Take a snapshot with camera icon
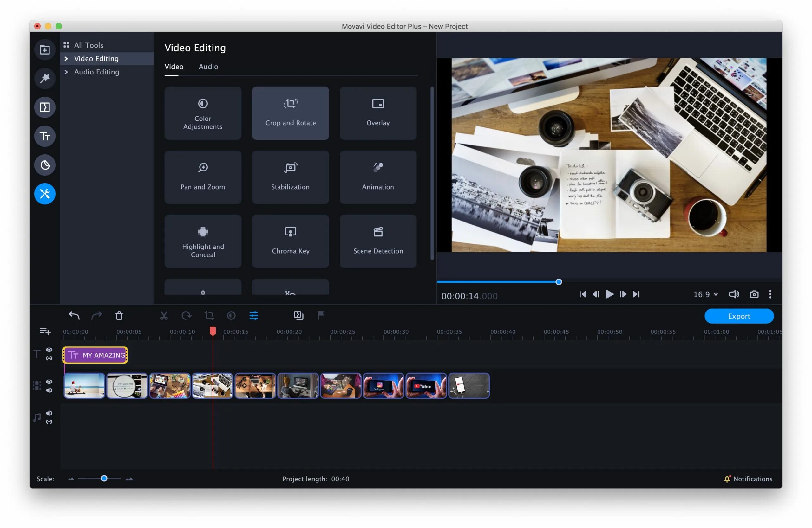 click(754, 294)
